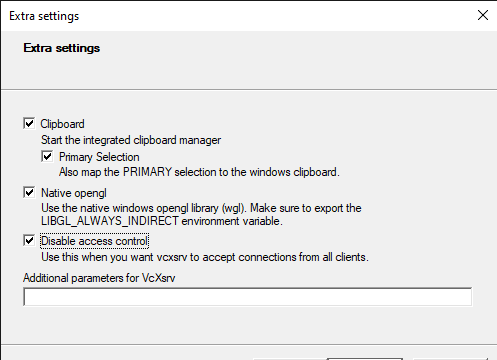Click the LIBGL_ALWAYS_INDIRECT environment variable text

162,221
